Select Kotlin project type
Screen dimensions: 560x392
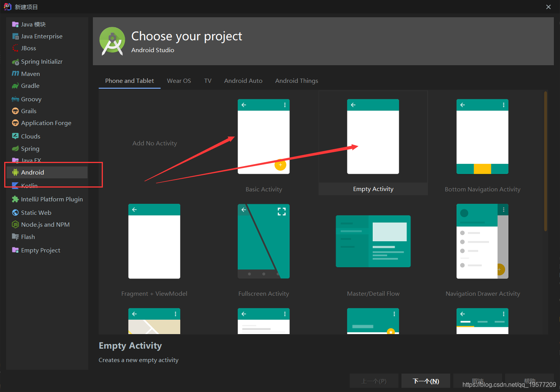tap(29, 186)
